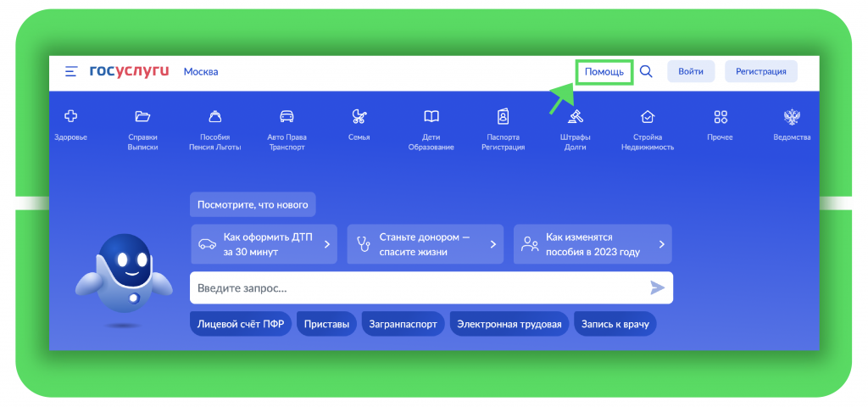This screenshot has width=868, height=407.
Task: Click the Пособия Пенсия Льготы purse icon
Action: click(214, 116)
